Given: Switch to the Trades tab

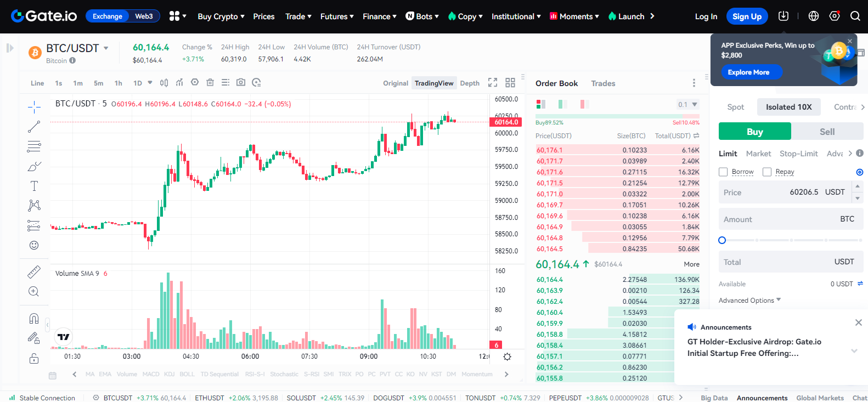Looking at the screenshot, I should click(x=603, y=83).
